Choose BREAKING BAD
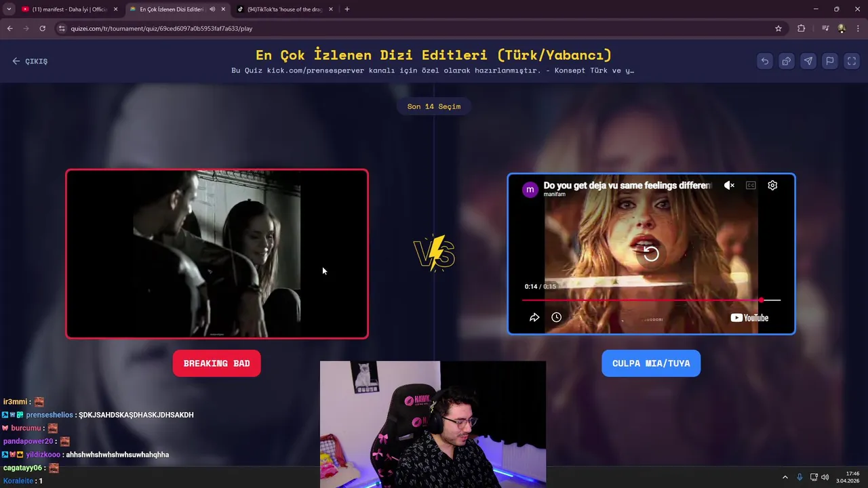 click(217, 363)
